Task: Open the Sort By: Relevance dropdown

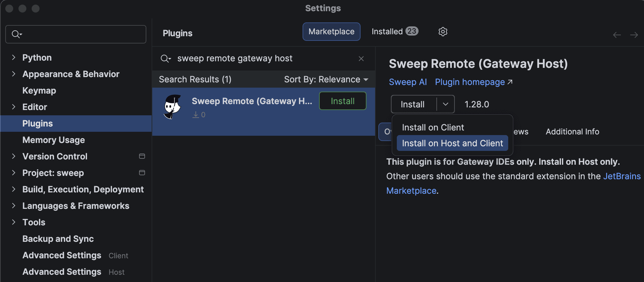Action: 326,79
